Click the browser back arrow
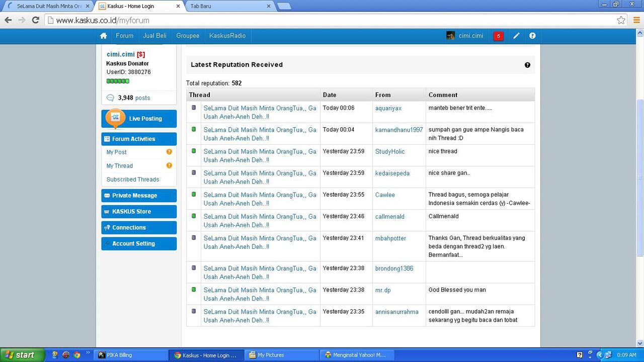This screenshot has height=362, width=644. pyautogui.click(x=8, y=20)
